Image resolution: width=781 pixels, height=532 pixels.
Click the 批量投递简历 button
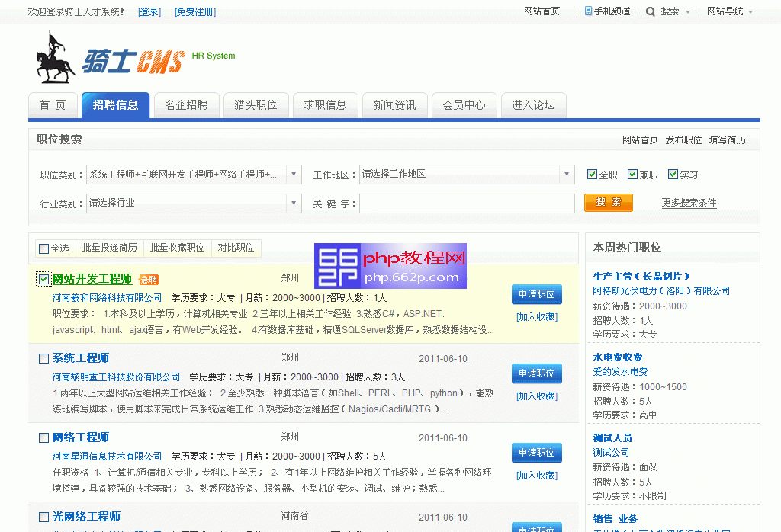[110, 248]
